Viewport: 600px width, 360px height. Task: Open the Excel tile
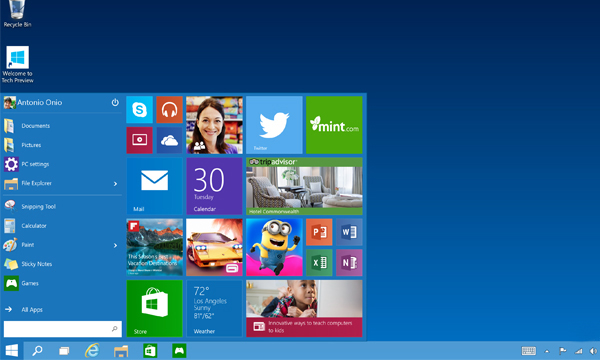click(x=319, y=263)
